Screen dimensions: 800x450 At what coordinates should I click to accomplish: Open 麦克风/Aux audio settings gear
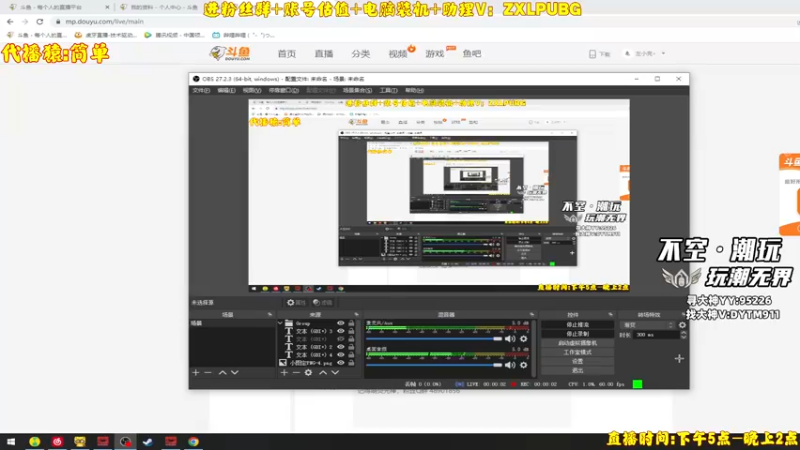point(523,339)
